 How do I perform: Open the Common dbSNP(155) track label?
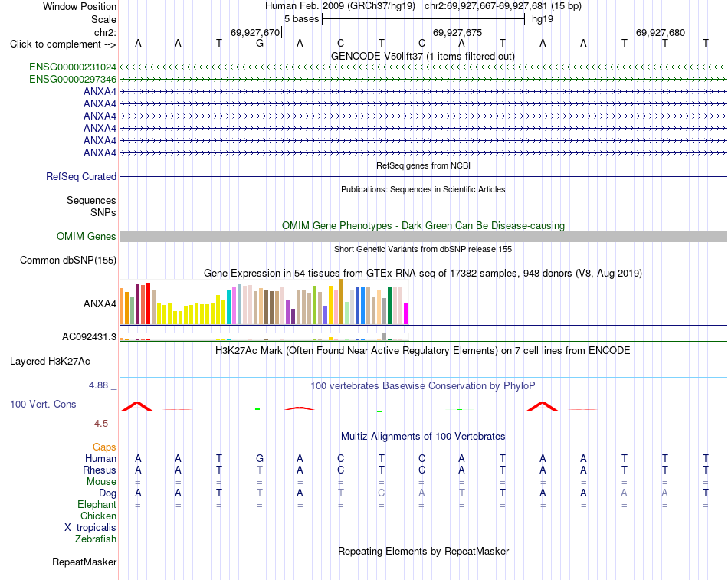[x=68, y=260]
